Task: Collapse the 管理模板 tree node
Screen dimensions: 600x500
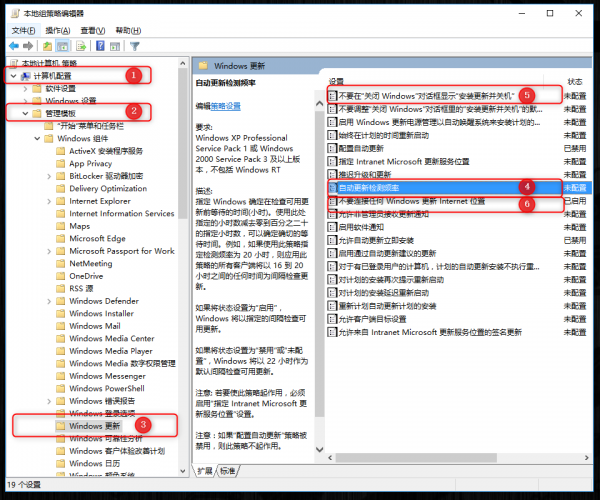Action: pos(24,113)
